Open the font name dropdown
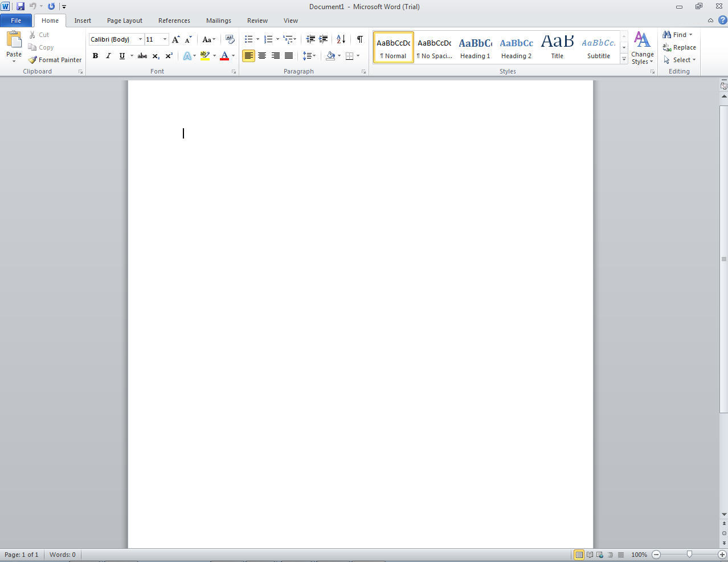The image size is (728, 562). (x=140, y=39)
